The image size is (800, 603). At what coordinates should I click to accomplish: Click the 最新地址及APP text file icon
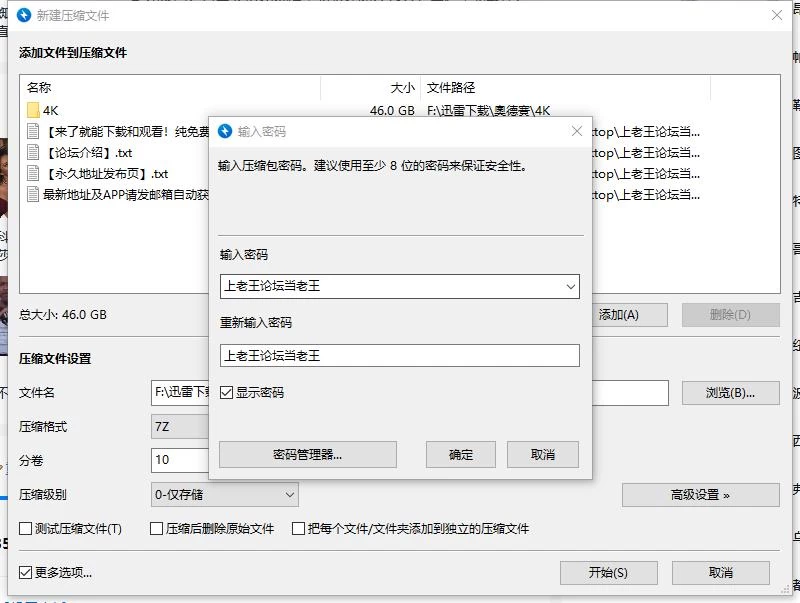[33, 194]
